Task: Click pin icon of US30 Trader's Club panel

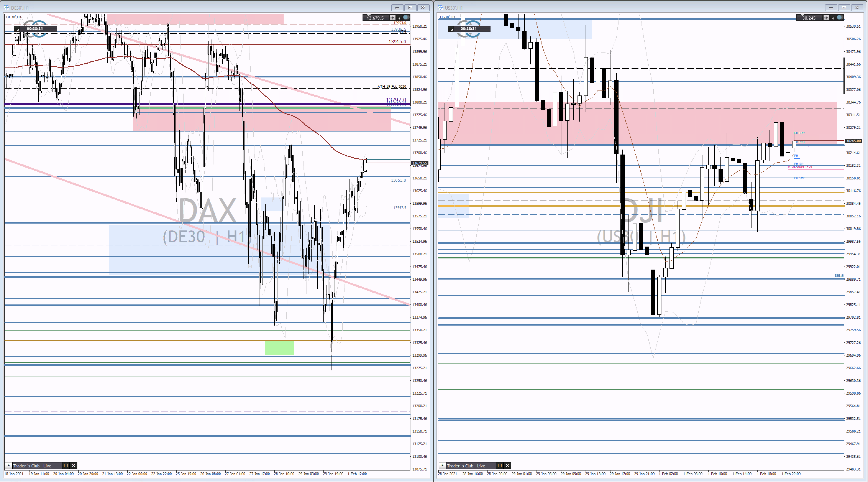Action: tap(442, 466)
